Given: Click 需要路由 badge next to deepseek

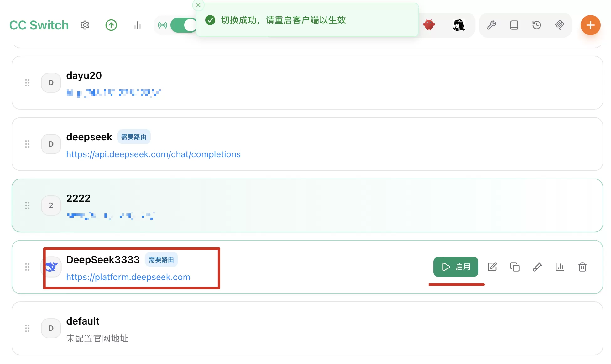Looking at the screenshot, I should pos(134,137).
